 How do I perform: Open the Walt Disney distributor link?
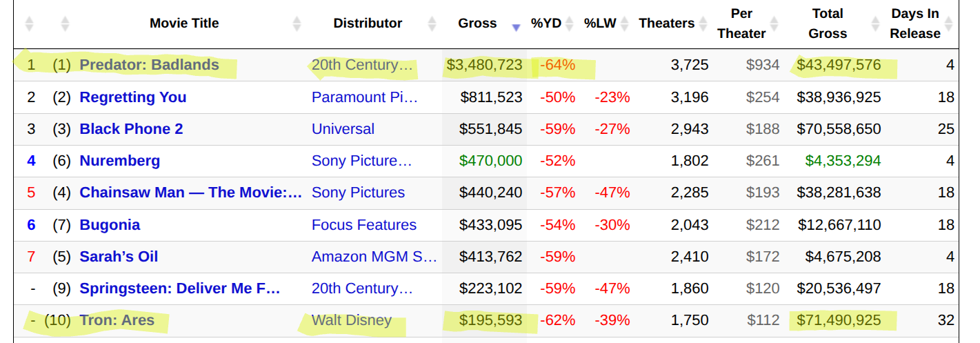click(351, 320)
